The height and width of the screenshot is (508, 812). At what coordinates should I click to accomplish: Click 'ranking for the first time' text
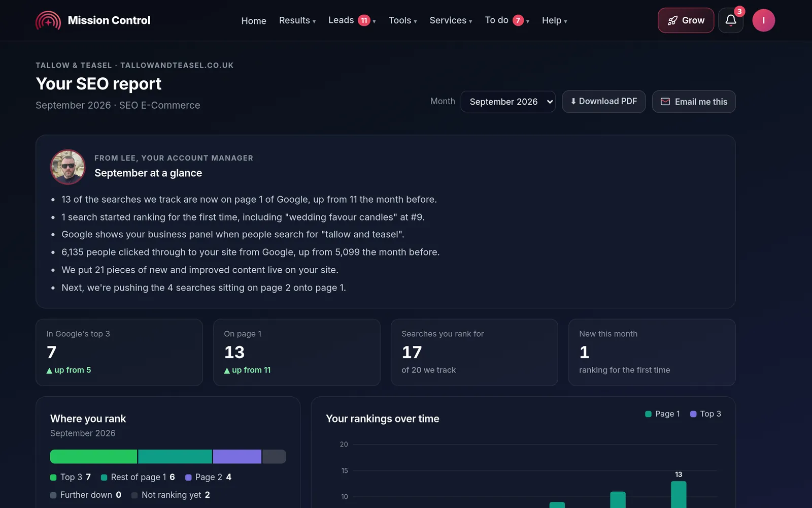click(x=625, y=370)
